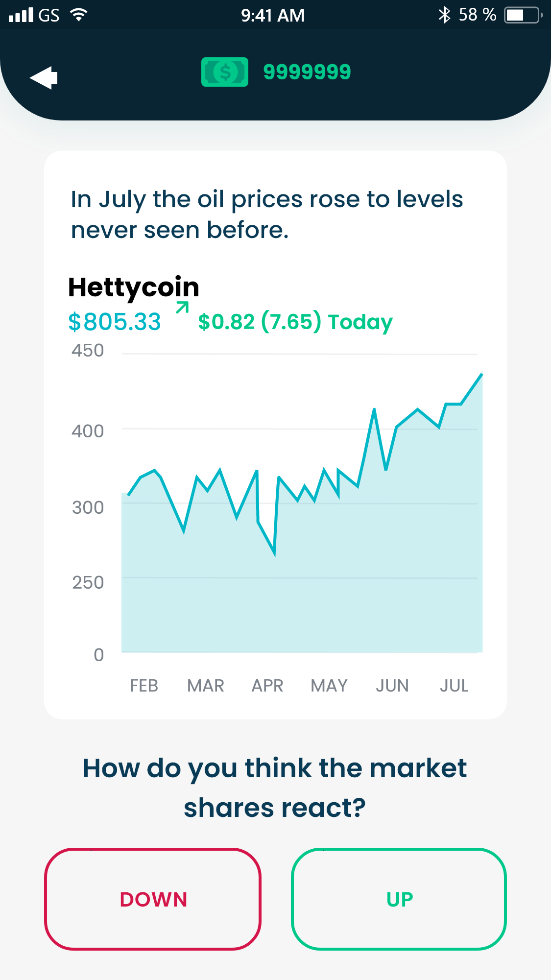551x980 pixels.
Task: Tap the 9999999 cash balance
Action: point(307,72)
